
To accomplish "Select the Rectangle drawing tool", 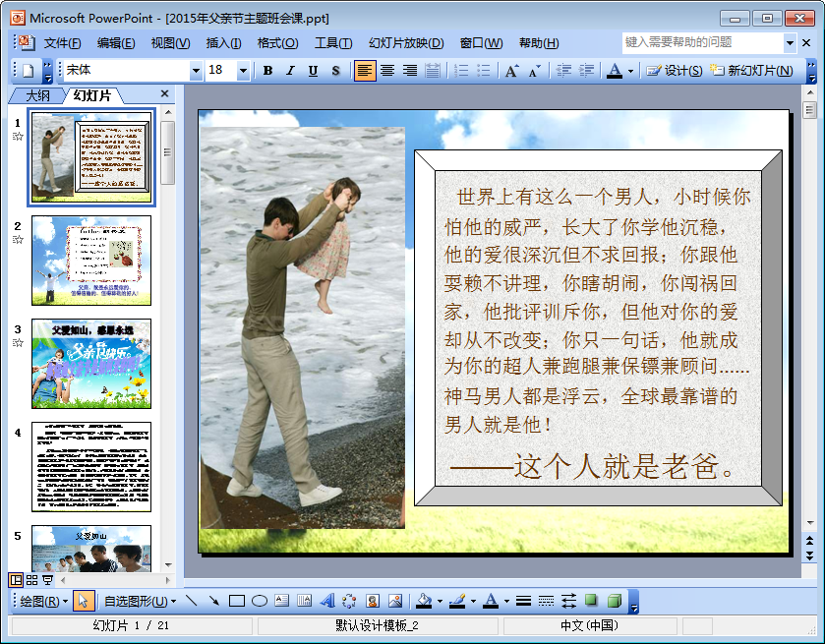I will click(x=237, y=601).
